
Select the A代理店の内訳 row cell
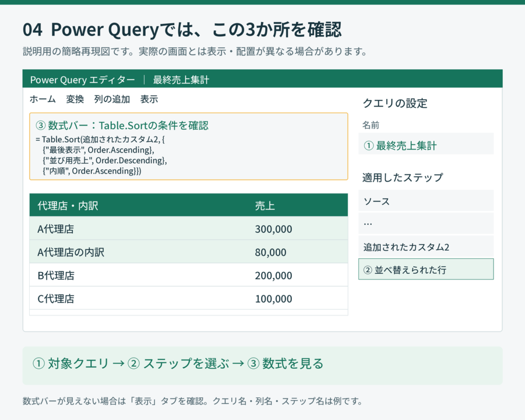click(71, 252)
